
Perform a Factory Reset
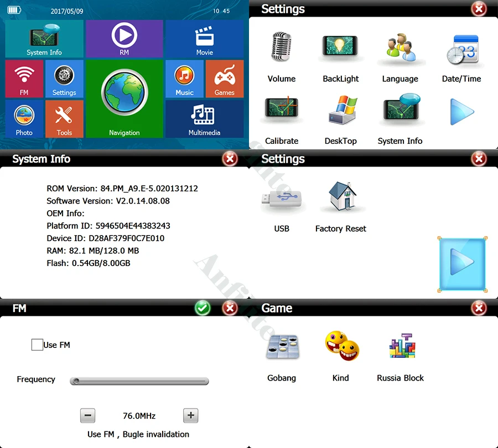pyautogui.click(x=340, y=196)
